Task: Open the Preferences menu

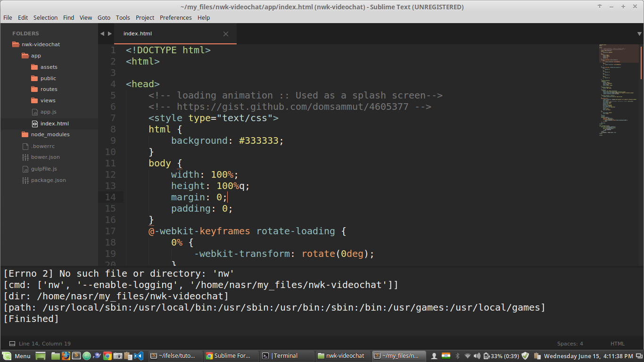Action: (x=175, y=17)
